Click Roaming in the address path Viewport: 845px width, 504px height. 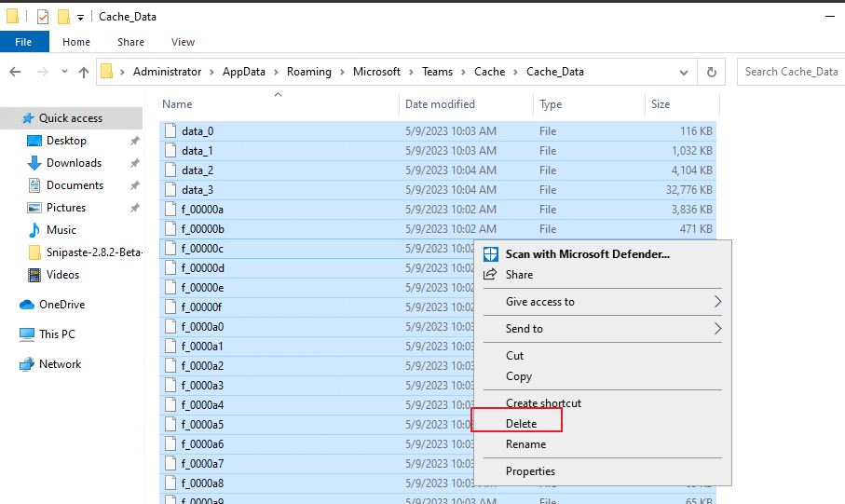308,72
